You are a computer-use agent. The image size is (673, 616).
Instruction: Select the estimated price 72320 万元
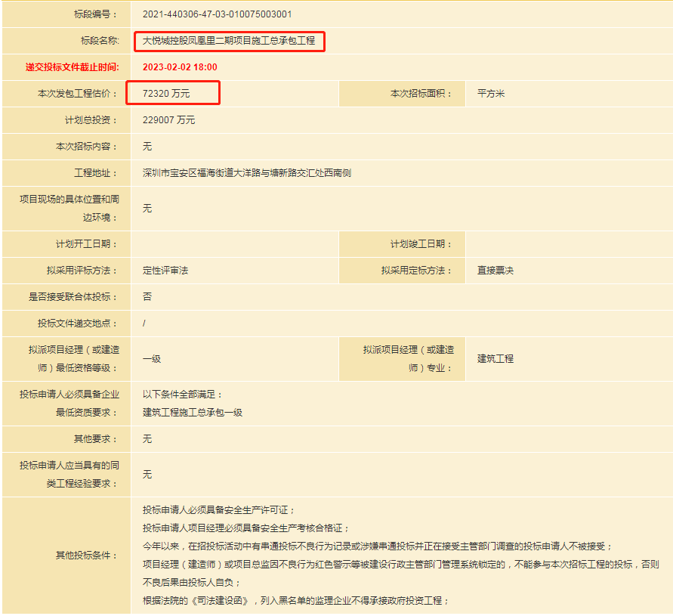click(166, 94)
